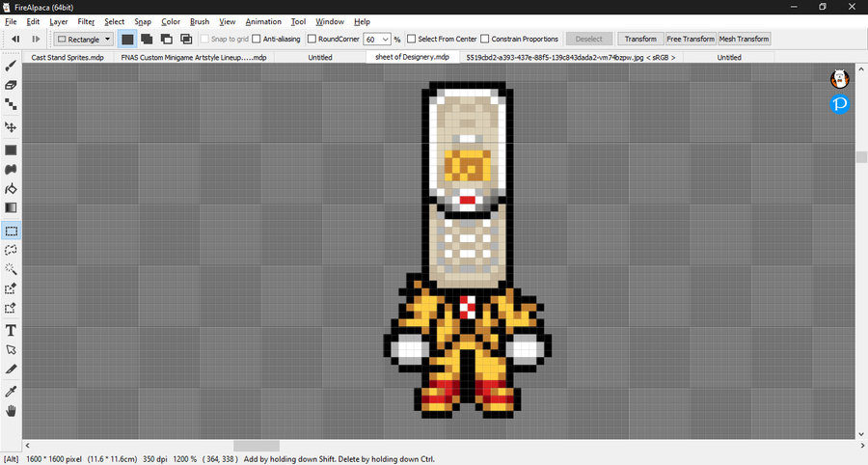Click the vertical scrollbar thumb
The height and width of the screenshot is (465, 868).
click(x=861, y=157)
